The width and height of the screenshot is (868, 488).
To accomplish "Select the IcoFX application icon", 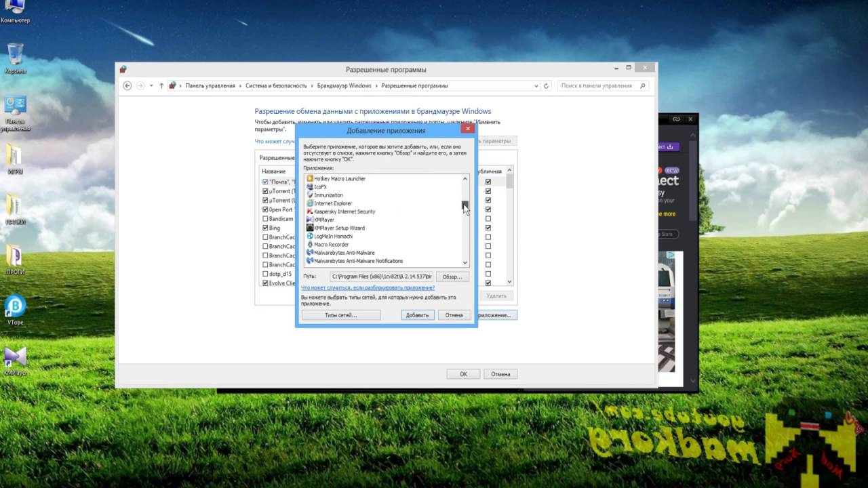I will pos(310,187).
